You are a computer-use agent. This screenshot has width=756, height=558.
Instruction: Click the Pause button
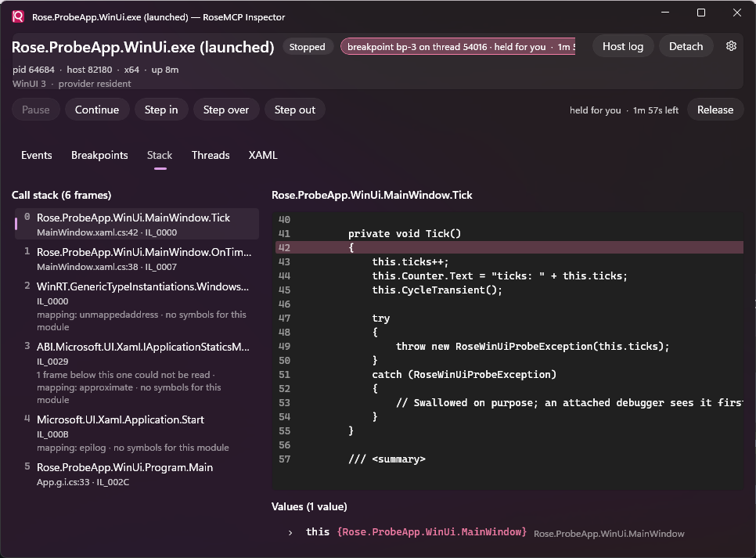tap(36, 110)
